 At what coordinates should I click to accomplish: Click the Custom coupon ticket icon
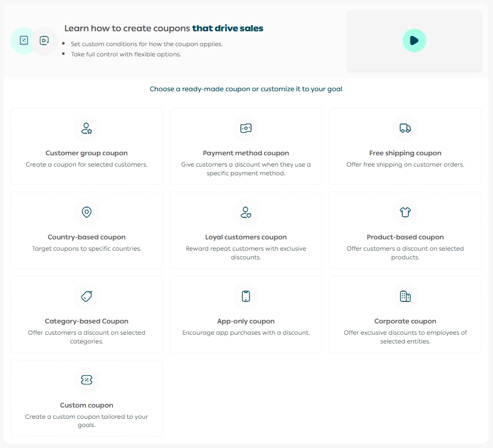click(x=86, y=380)
